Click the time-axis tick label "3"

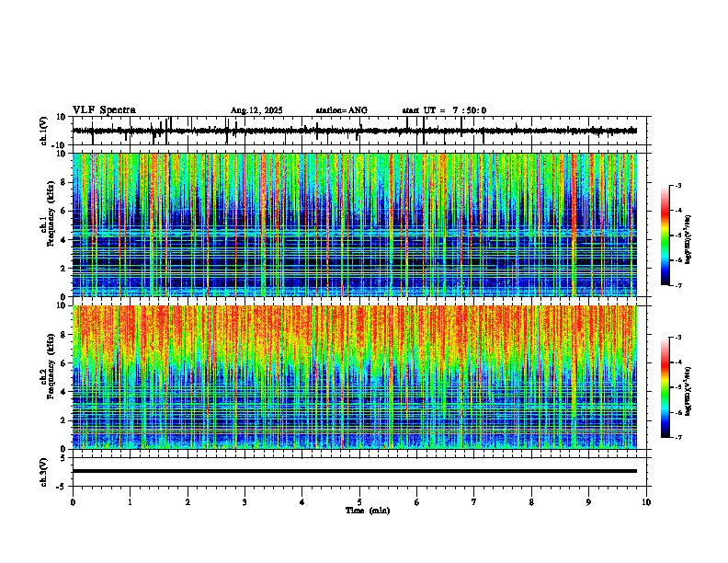click(245, 502)
